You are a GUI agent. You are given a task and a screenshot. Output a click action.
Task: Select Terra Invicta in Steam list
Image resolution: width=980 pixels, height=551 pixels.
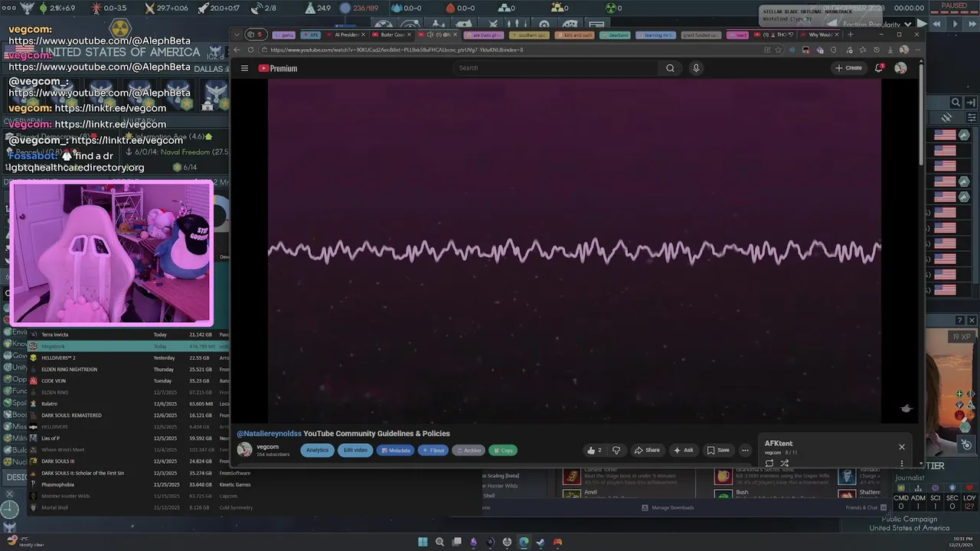(129, 334)
